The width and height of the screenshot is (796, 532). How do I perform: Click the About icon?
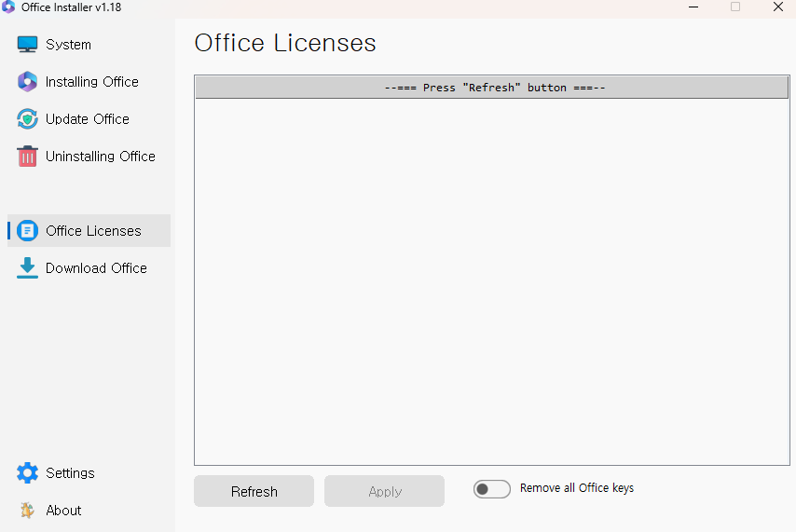coord(27,511)
